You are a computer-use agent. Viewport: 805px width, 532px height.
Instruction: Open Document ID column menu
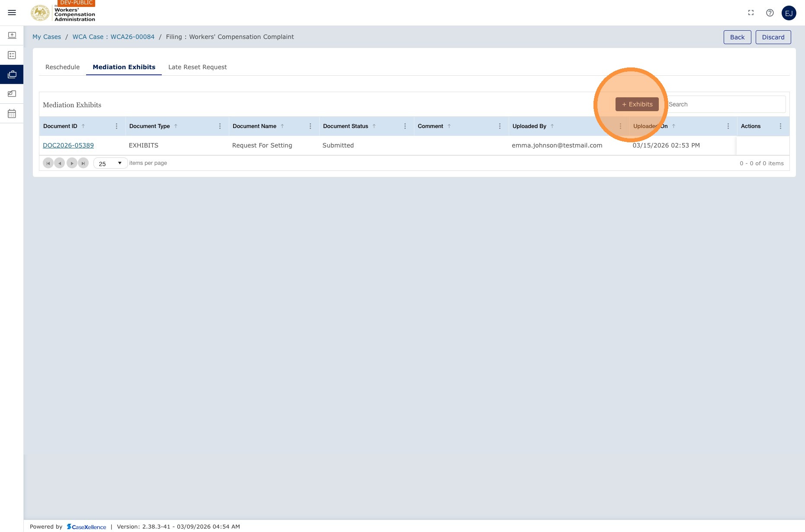(x=116, y=126)
